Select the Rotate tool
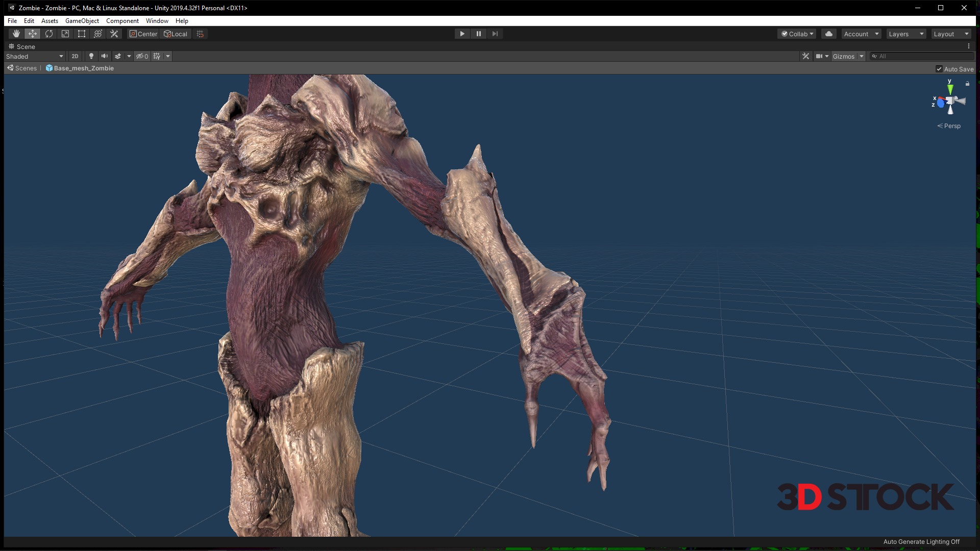 click(x=49, y=34)
